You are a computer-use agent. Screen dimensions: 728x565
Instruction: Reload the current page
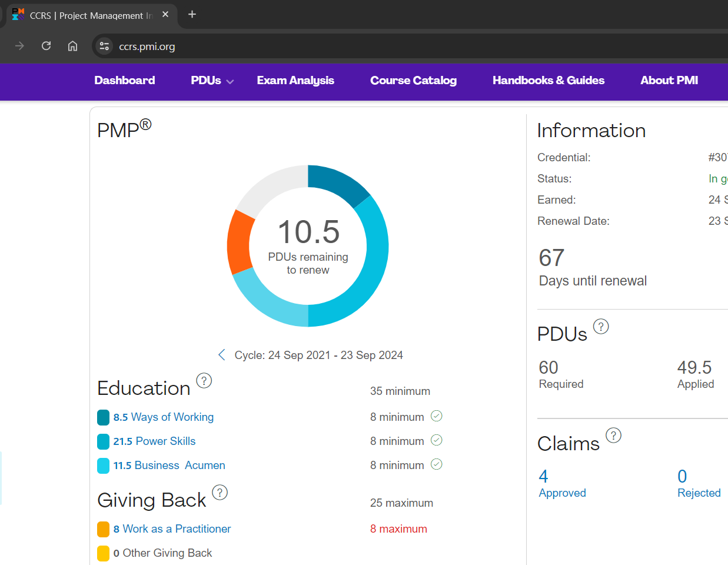click(46, 46)
